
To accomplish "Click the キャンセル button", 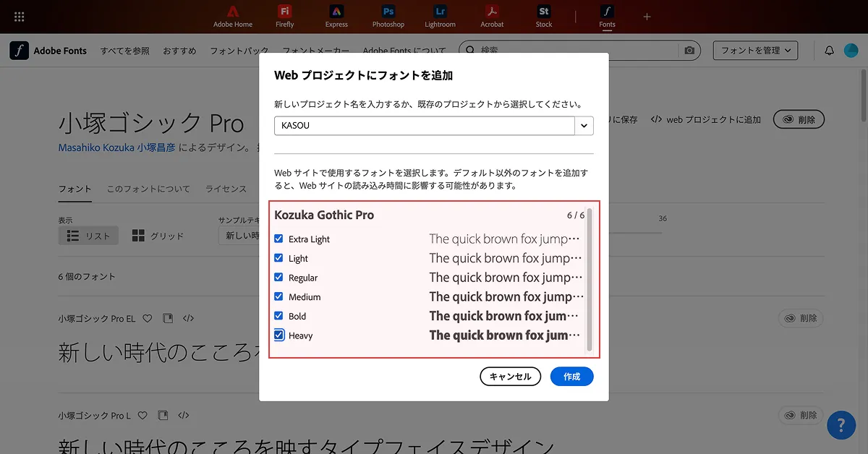I will click(510, 377).
